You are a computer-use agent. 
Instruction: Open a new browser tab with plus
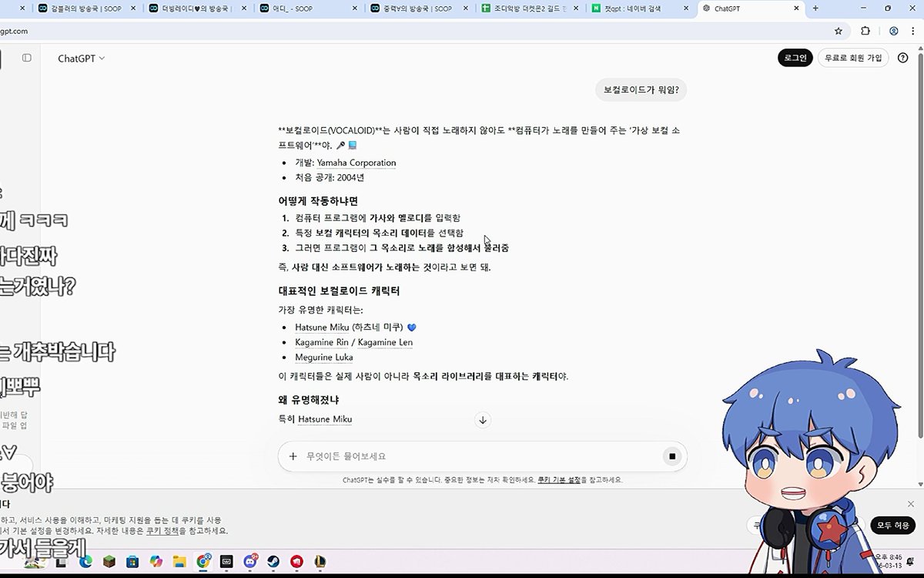click(815, 8)
